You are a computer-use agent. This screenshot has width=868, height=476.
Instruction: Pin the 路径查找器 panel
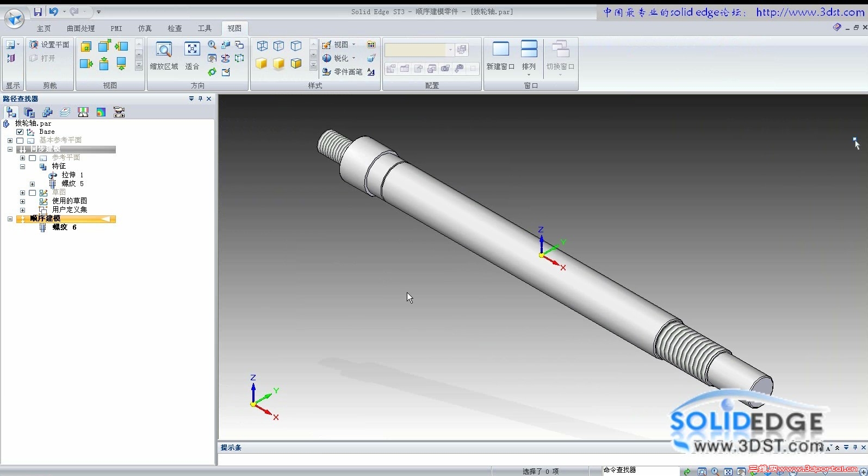click(200, 98)
